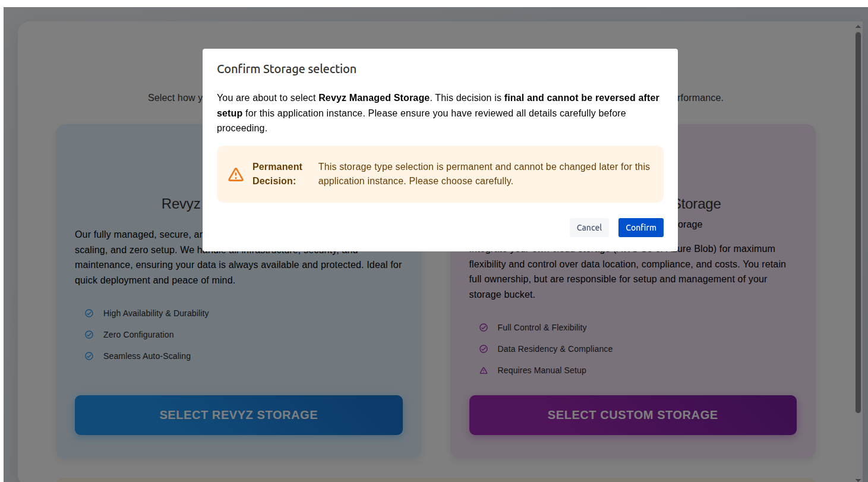Click warning icon beside Requires Manual Setup
This screenshot has width=868, height=482.
pos(484,370)
